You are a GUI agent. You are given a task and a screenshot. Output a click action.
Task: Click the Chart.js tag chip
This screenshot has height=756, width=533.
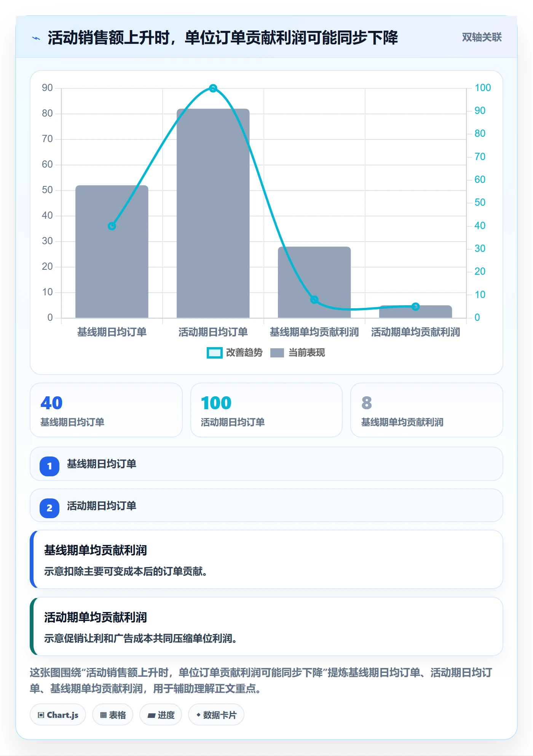click(58, 715)
